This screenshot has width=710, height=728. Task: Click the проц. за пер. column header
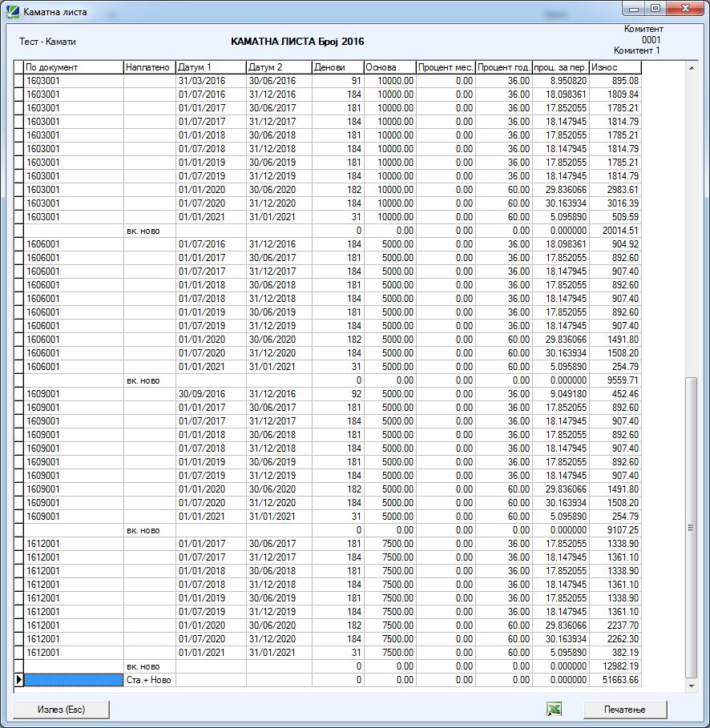[560, 67]
